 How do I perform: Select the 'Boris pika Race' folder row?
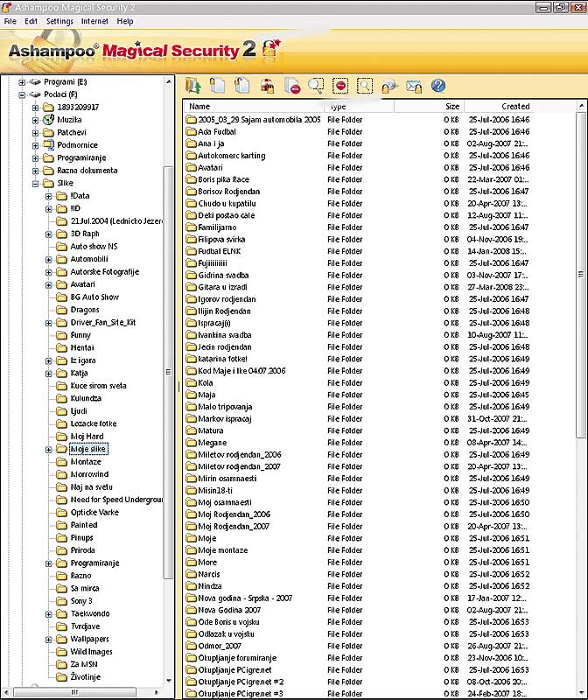(x=358, y=179)
